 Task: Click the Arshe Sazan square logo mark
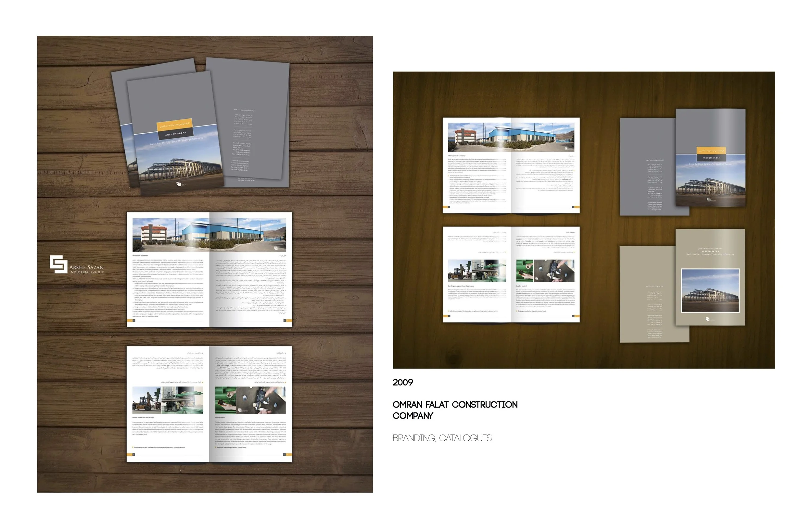click(x=58, y=264)
